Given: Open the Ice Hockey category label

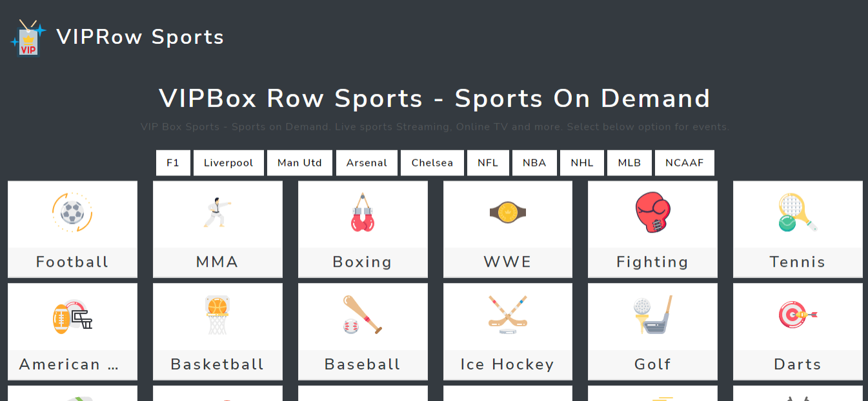Looking at the screenshot, I should pyautogui.click(x=508, y=365).
